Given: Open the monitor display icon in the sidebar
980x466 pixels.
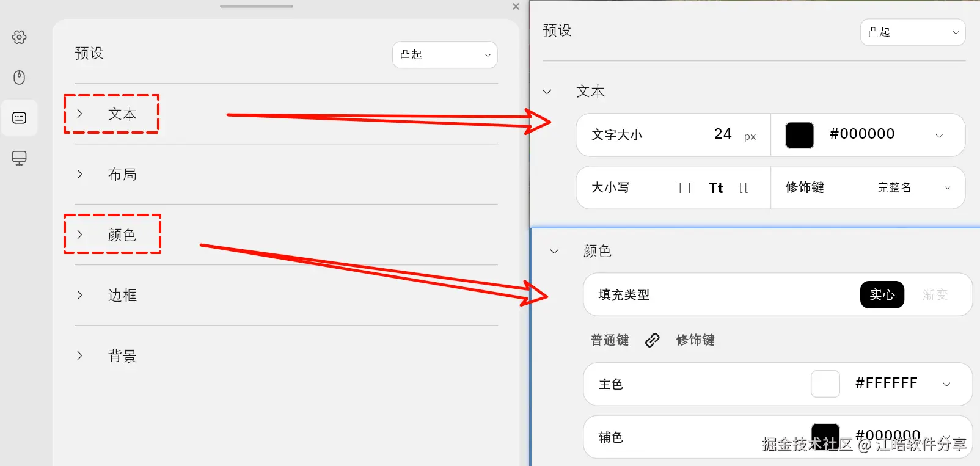Looking at the screenshot, I should pyautogui.click(x=19, y=158).
